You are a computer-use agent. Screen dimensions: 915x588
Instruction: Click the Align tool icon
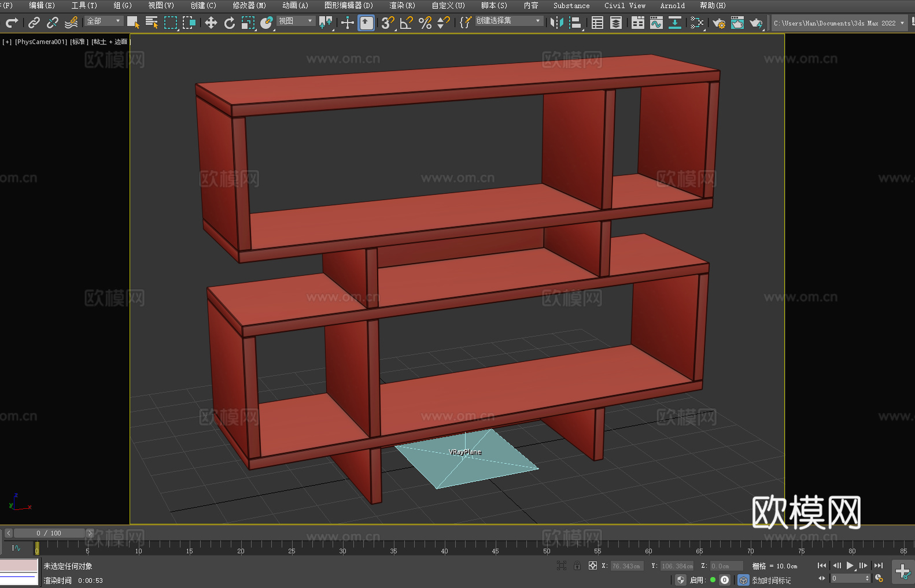pos(575,23)
